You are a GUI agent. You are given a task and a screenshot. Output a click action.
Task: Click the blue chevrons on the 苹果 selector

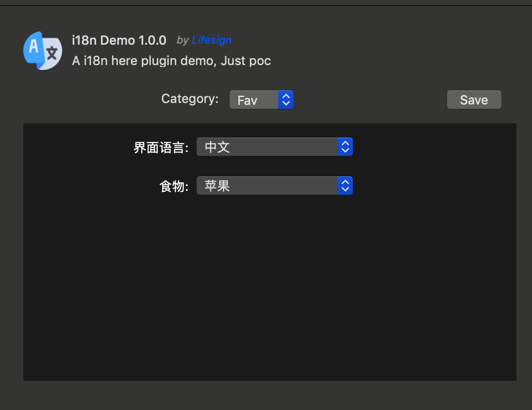[x=345, y=186]
